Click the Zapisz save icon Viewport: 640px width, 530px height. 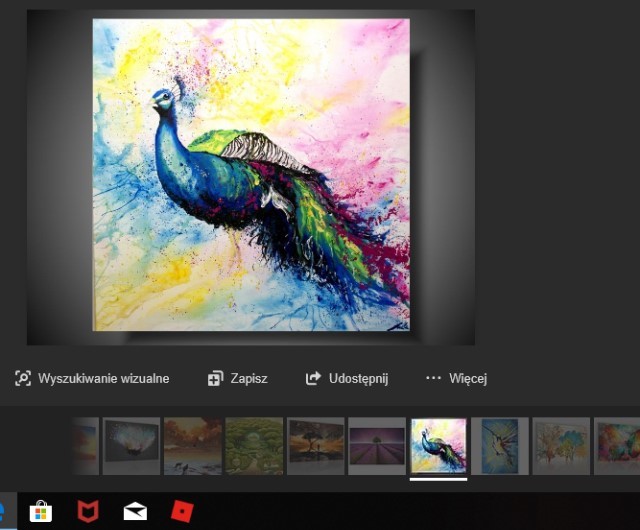[x=215, y=378]
